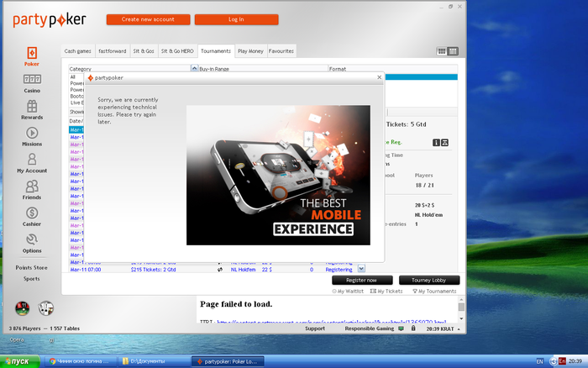This screenshot has height=368, width=588.
Task: Launch the roulette quick-game icon
Action: click(x=22, y=308)
